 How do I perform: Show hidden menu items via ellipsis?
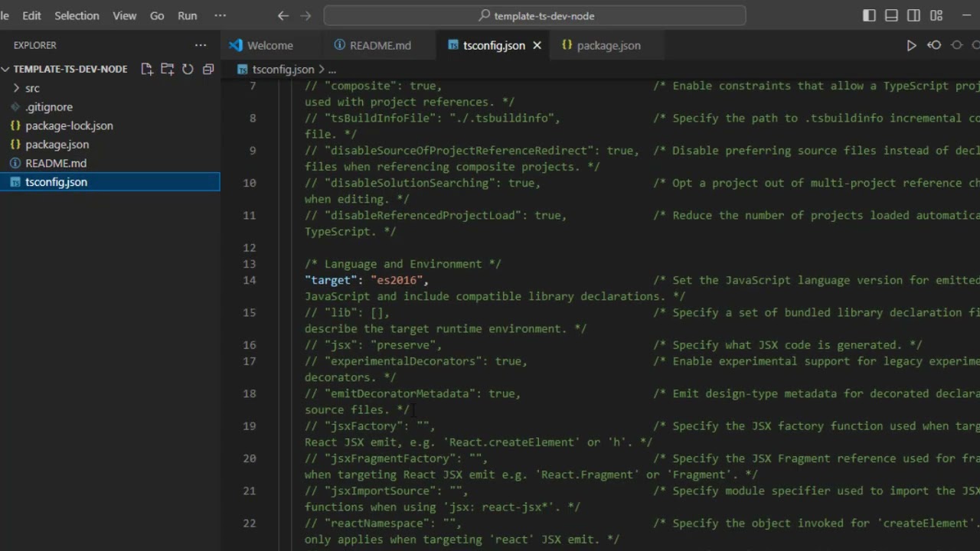(x=220, y=15)
